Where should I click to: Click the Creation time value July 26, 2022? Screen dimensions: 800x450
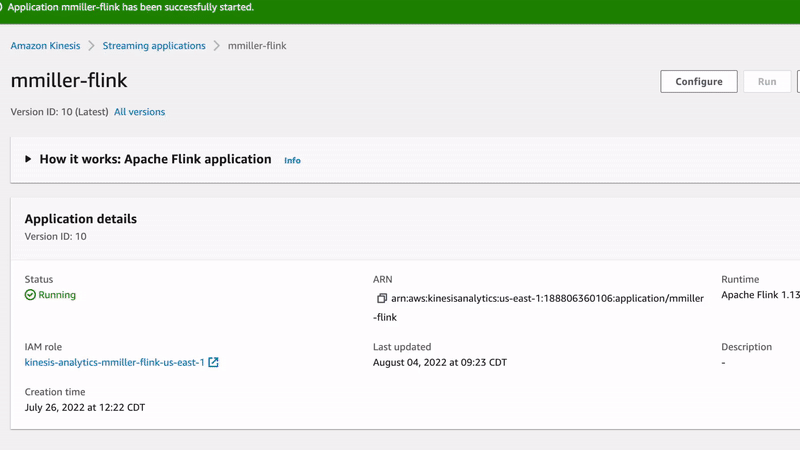coord(85,407)
